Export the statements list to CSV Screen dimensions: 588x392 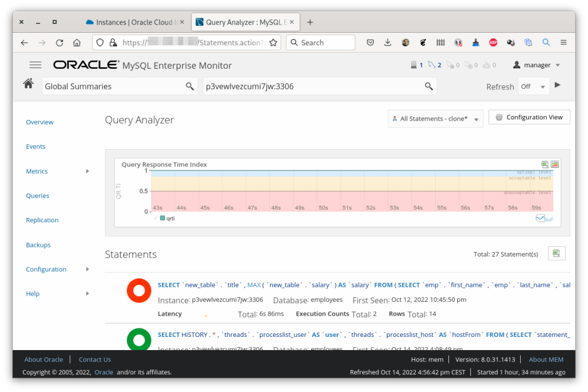pos(556,254)
